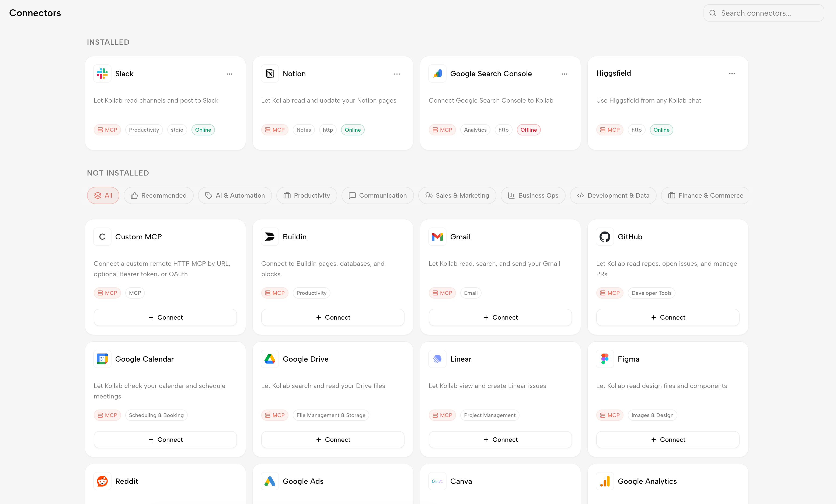Click the Online status badge on Higgsfield
836x504 pixels.
661,129
